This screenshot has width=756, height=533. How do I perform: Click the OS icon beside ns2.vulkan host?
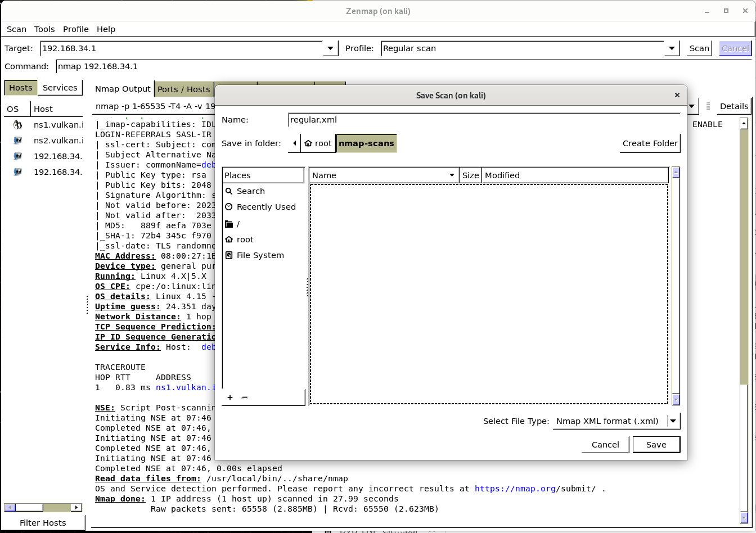point(17,141)
